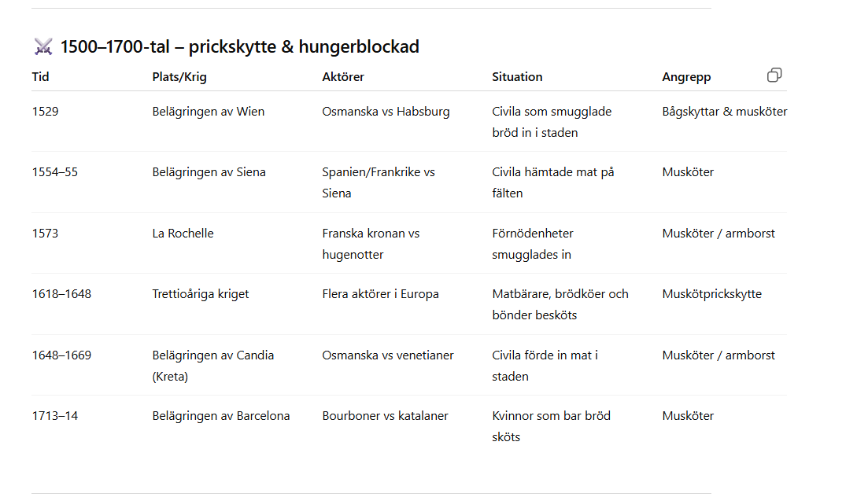The width and height of the screenshot is (868, 497).
Task: Select the 'Bourboner vs katalaner' cell
Action: (x=386, y=416)
